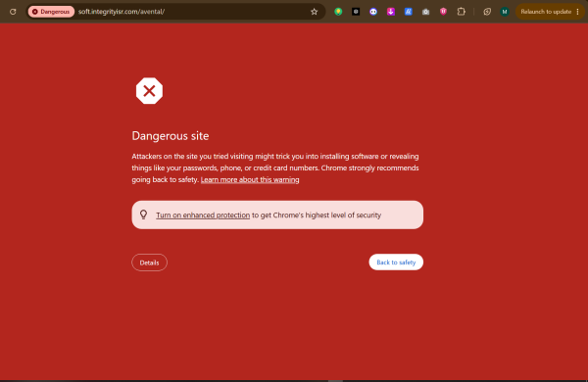Open the green M profile avatar
This screenshot has width=588, height=382.
[x=505, y=12]
